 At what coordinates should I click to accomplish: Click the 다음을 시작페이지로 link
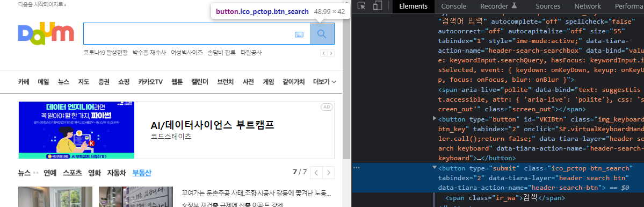[x=42, y=4]
